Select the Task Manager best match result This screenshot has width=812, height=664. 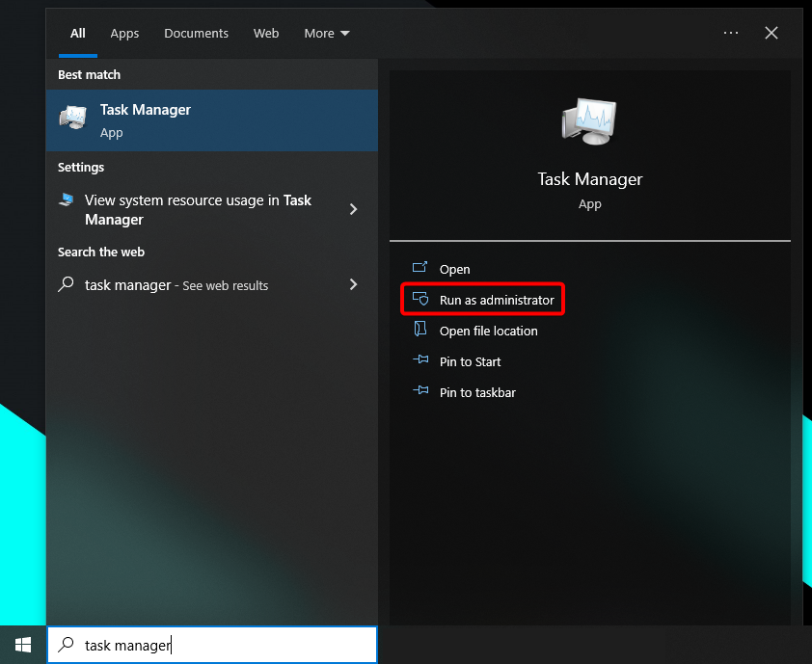point(212,120)
